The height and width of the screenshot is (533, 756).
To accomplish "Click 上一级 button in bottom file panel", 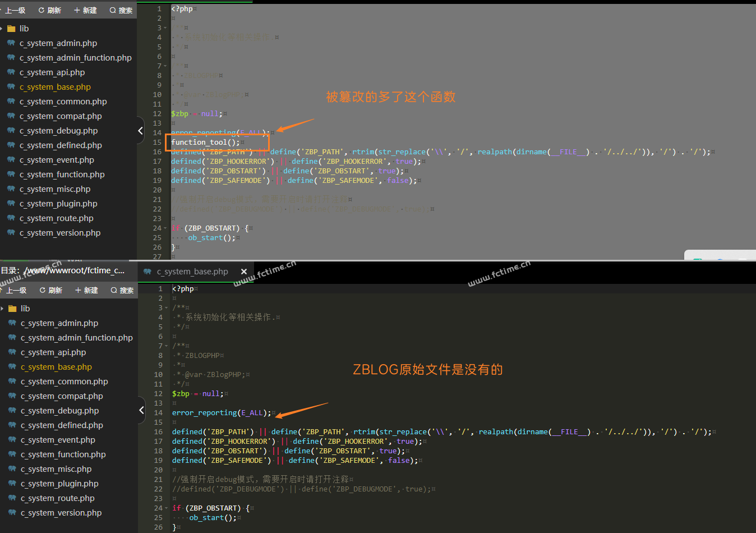I will [x=13, y=290].
